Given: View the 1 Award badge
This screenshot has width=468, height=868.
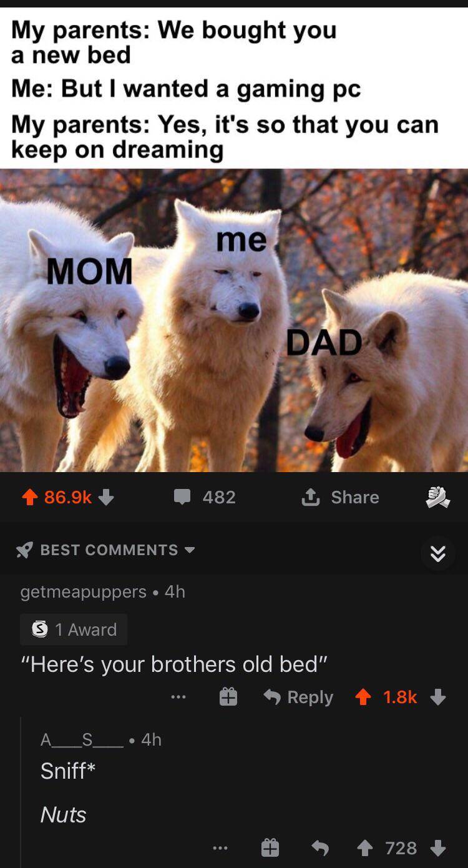Looking at the screenshot, I should click(x=74, y=629).
